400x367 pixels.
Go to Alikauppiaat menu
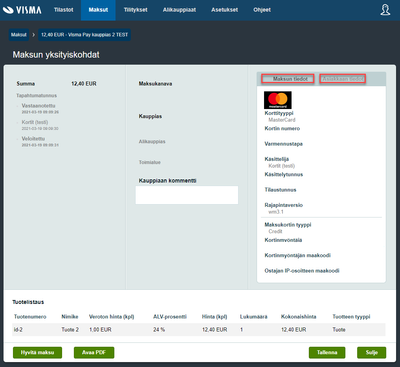pos(179,10)
